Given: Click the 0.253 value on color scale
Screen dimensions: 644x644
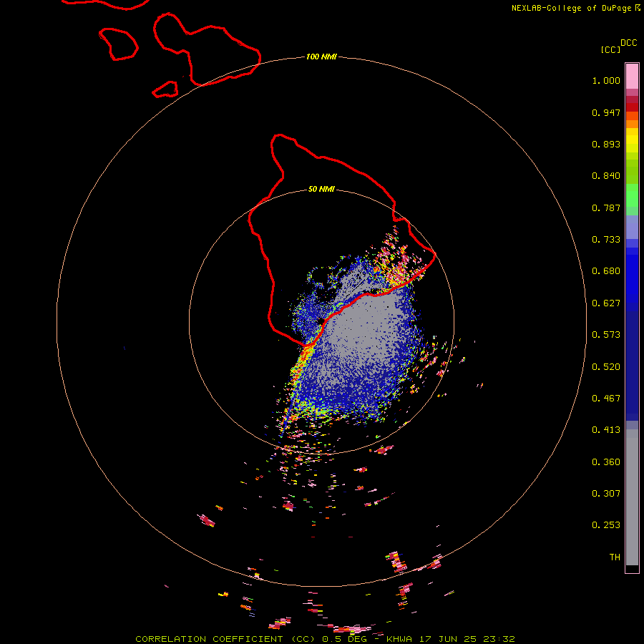Looking at the screenshot, I should 606,525.
